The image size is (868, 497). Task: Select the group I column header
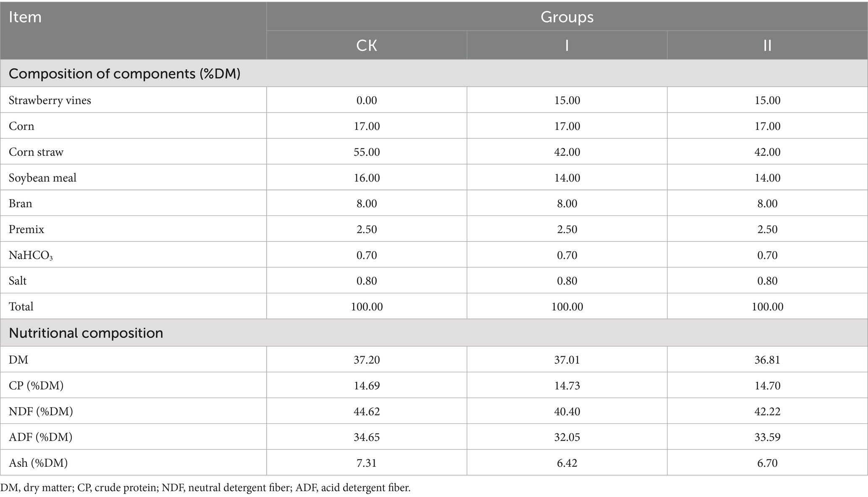tap(567, 45)
